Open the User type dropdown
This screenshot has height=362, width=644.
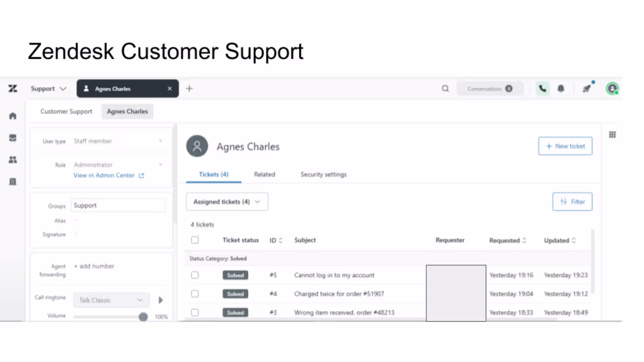coord(118,141)
